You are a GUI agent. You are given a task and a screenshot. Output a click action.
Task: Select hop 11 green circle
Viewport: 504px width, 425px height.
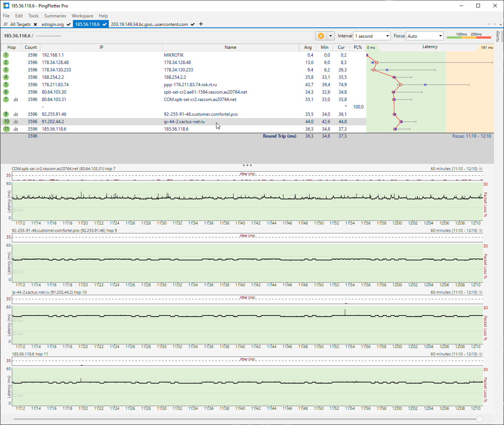tap(6, 129)
